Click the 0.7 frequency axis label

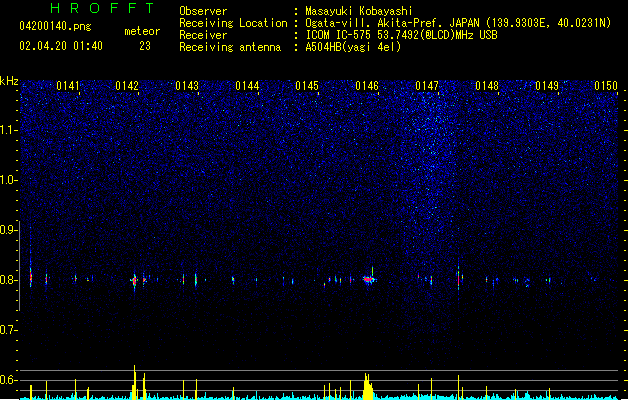(8, 330)
